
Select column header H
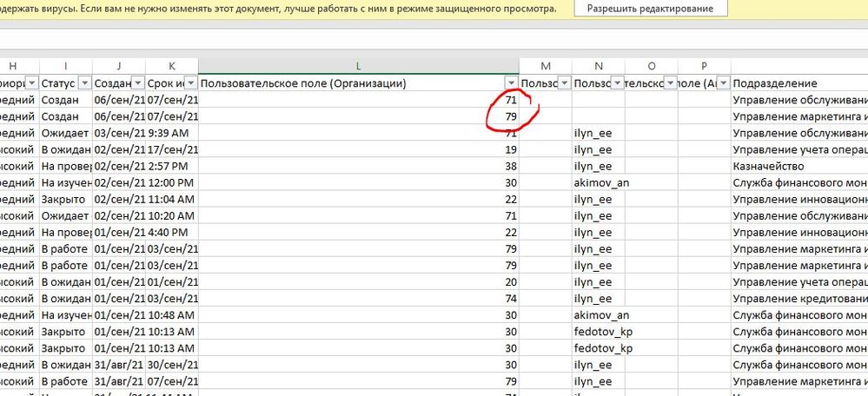pyautogui.click(x=13, y=66)
